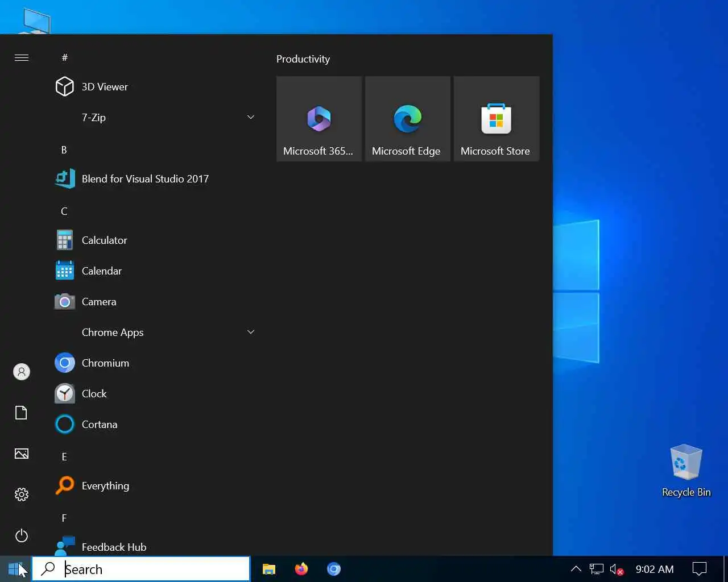The width and height of the screenshot is (728, 582).
Task: Open the notification action center
Action: (700, 569)
